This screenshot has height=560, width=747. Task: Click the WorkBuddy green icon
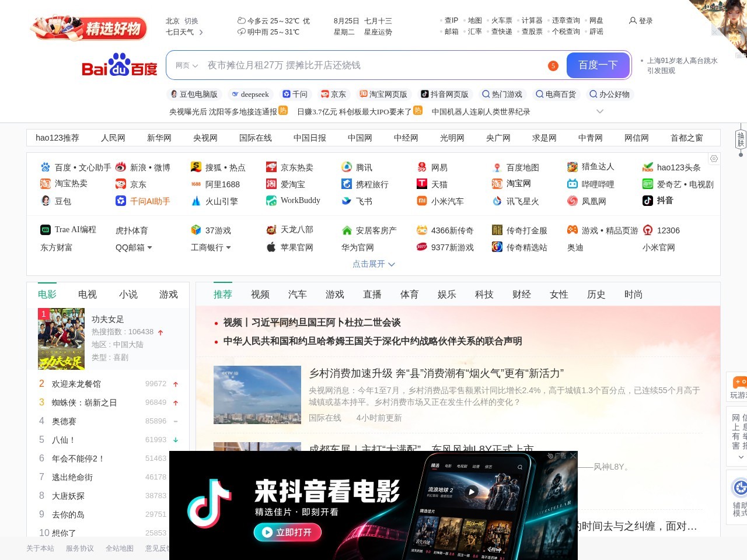coord(271,201)
